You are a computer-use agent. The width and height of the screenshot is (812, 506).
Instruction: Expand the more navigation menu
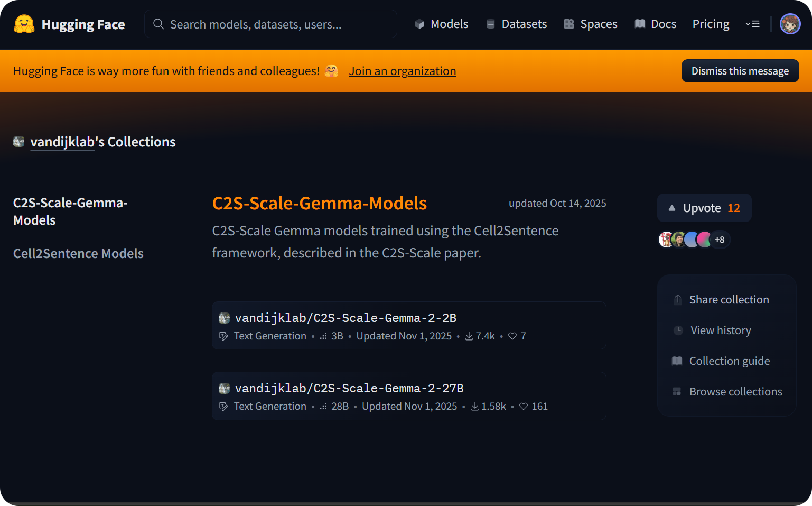pos(752,24)
